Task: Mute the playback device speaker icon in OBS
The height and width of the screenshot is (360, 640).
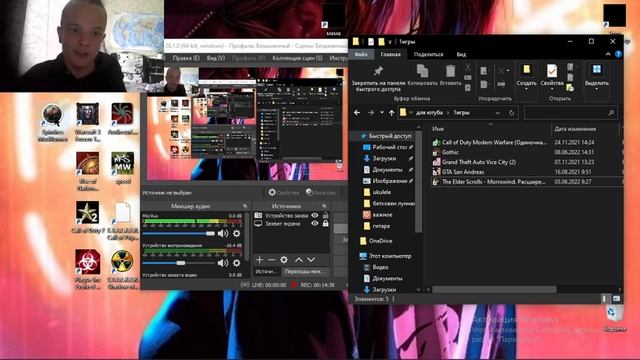Action: coord(223,263)
